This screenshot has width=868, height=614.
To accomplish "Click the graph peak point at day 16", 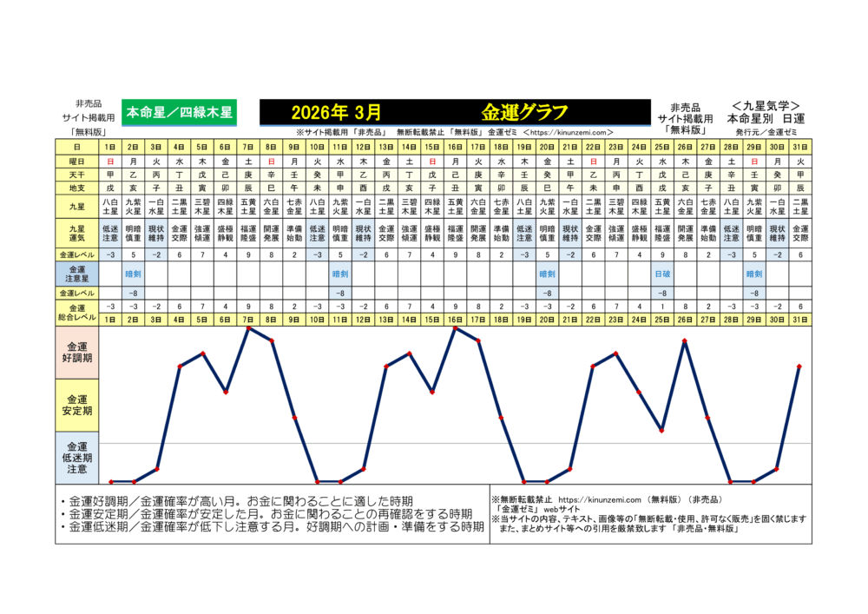I will pyautogui.click(x=455, y=328).
